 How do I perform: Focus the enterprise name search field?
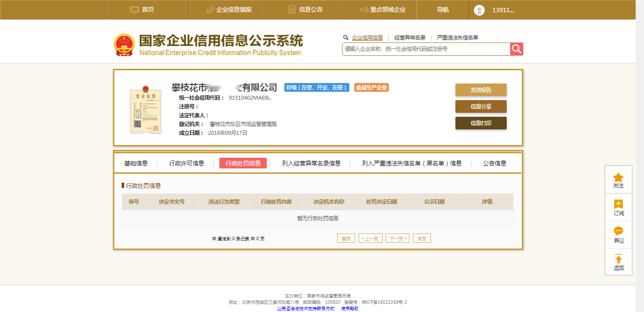[426, 49]
